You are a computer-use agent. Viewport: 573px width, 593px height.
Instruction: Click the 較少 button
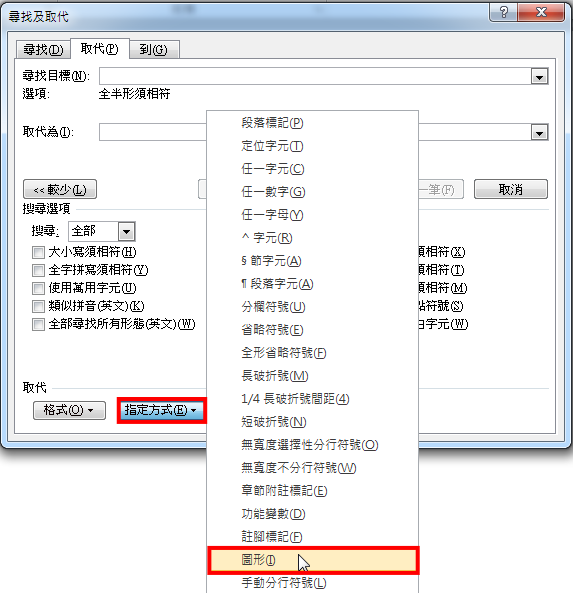60,189
